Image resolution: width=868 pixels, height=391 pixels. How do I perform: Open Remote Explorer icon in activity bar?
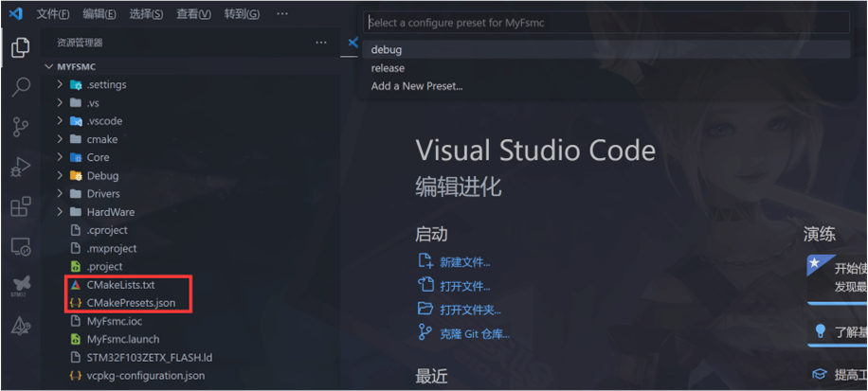(20, 247)
